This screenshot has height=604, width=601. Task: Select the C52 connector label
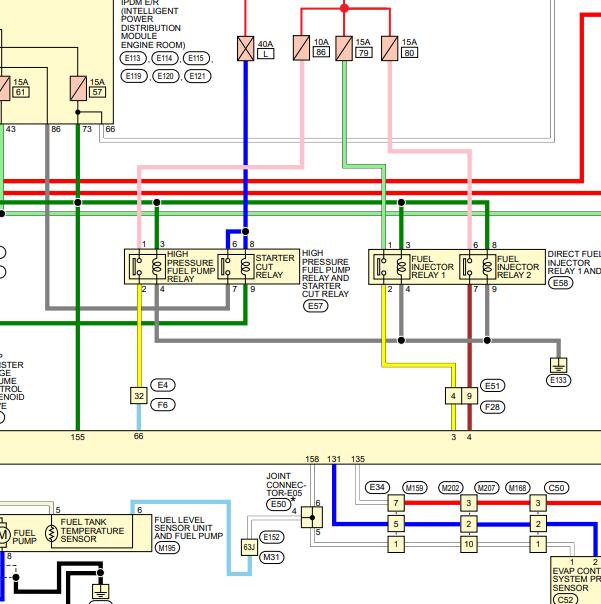[566, 599]
